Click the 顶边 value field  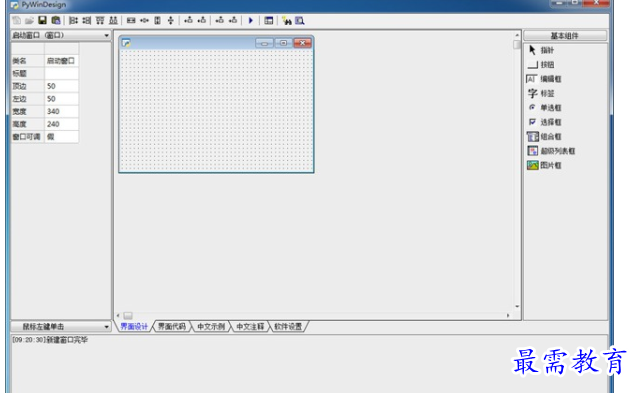point(62,86)
